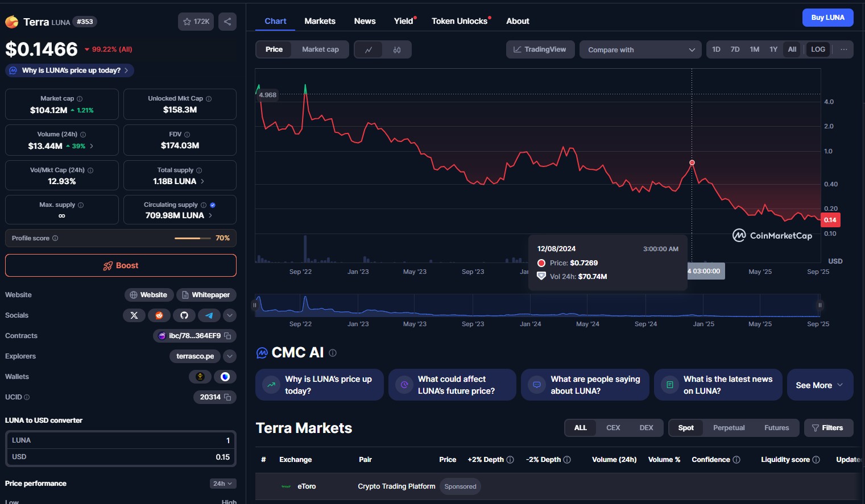Copy the UCID 20314 value
Viewport: 865px width, 504px height.
[228, 397]
